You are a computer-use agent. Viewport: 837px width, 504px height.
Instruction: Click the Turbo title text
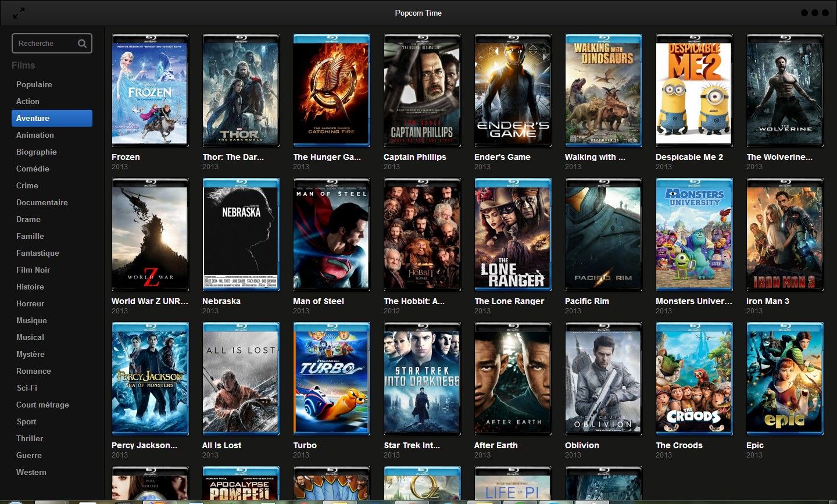pyautogui.click(x=305, y=445)
